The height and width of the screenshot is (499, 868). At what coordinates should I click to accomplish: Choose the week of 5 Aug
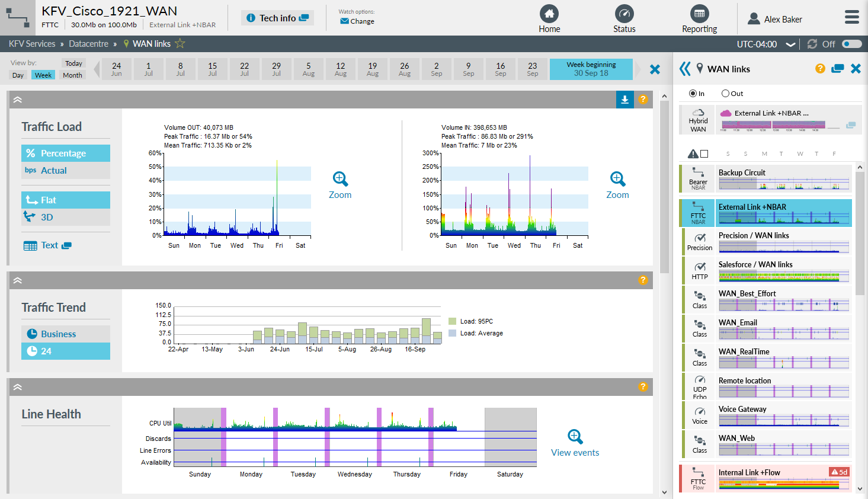coord(309,69)
